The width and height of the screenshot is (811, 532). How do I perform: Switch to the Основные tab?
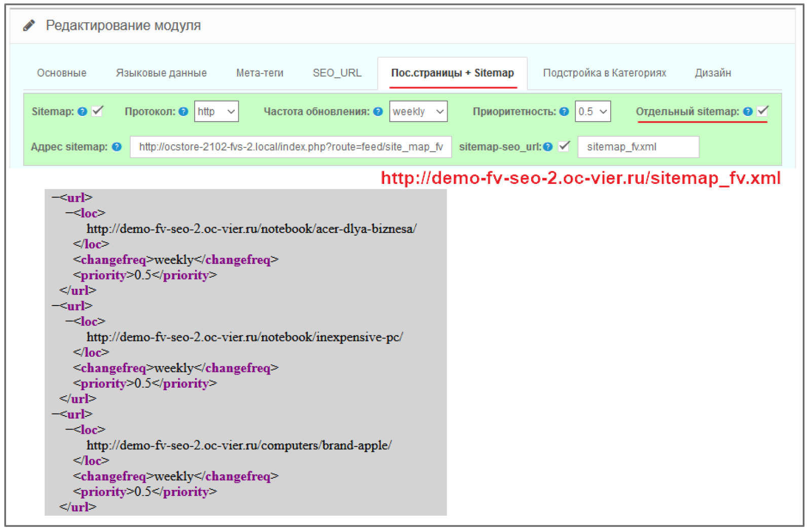[62, 73]
